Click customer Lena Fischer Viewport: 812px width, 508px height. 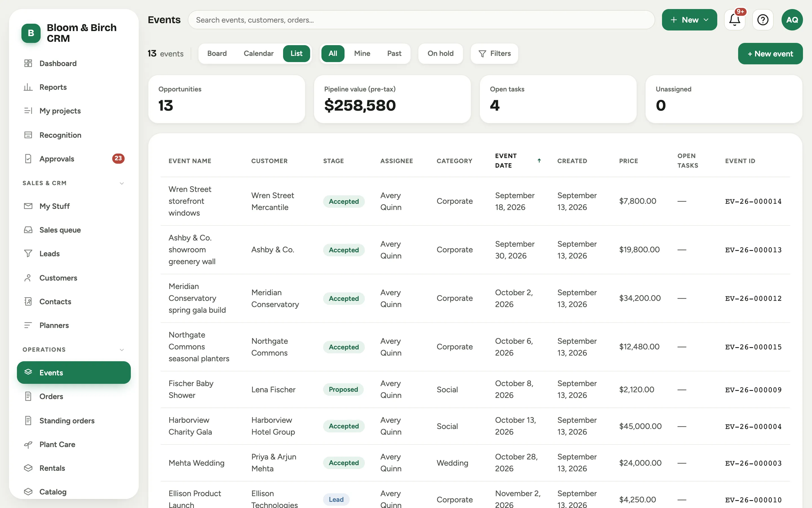(273, 389)
